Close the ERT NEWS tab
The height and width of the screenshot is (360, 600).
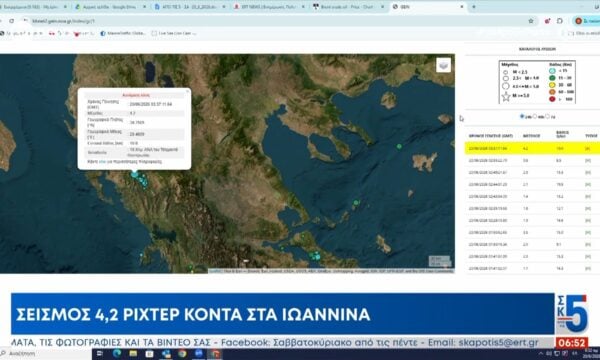(x=303, y=7)
